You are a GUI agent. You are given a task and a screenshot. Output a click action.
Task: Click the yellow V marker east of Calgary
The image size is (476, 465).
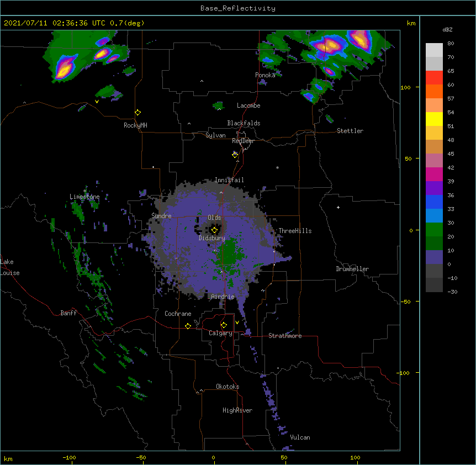pos(237,323)
